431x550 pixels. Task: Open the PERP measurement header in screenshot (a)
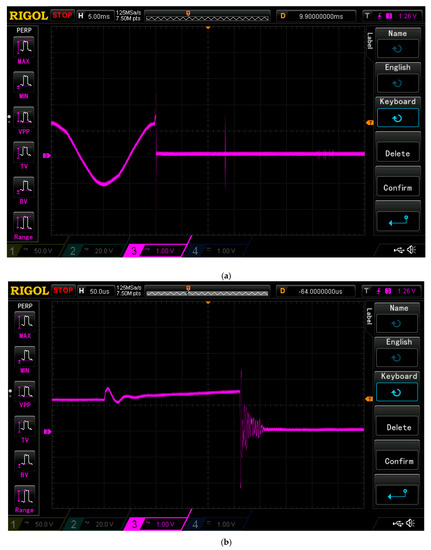click(24, 30)
